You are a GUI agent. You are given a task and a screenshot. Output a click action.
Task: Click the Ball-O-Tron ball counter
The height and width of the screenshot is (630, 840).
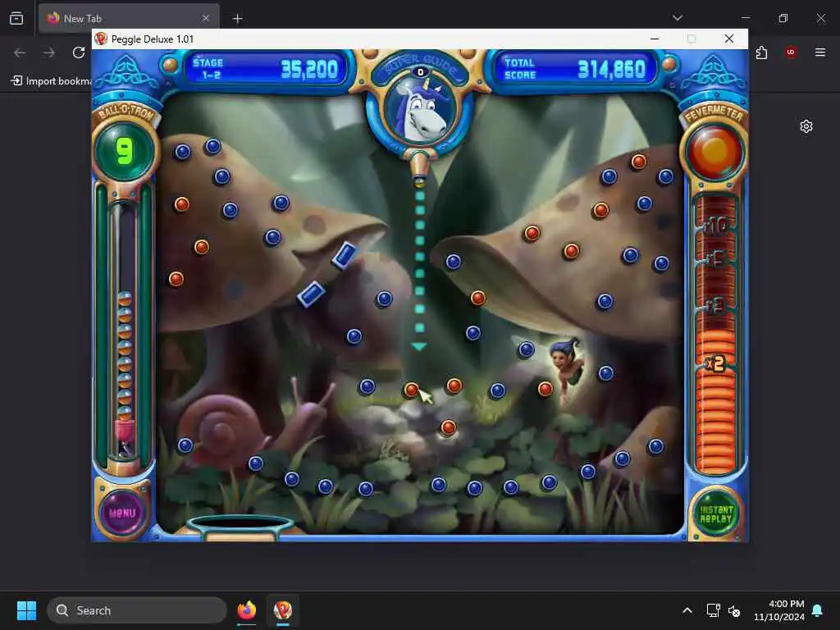[x=125, y=151]
